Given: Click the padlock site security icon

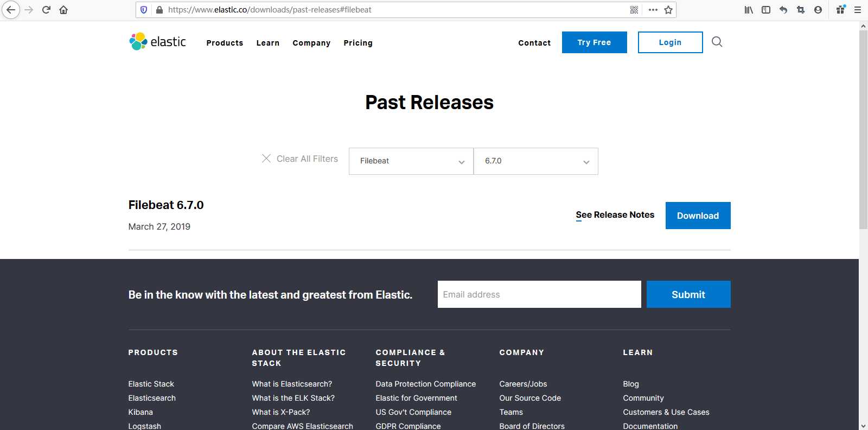Looking at the screenshot, I should click(x=159, y=10).
